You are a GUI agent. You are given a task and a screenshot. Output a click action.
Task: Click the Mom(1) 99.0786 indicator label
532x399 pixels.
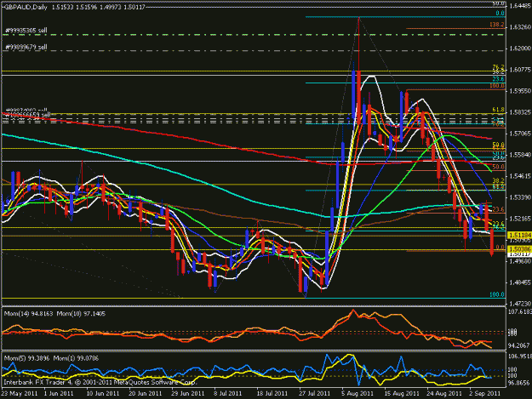point(76,358)
